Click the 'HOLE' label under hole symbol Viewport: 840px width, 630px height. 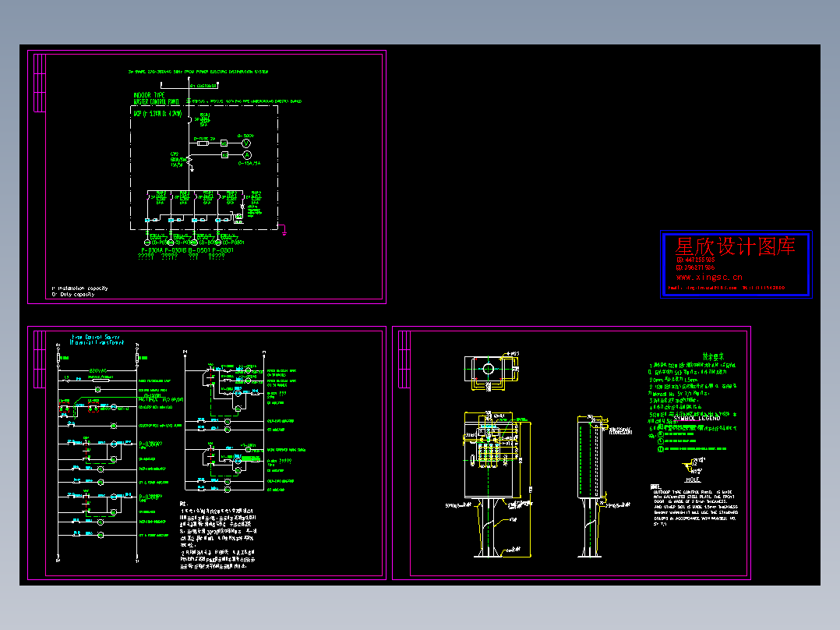pos(693,480)
